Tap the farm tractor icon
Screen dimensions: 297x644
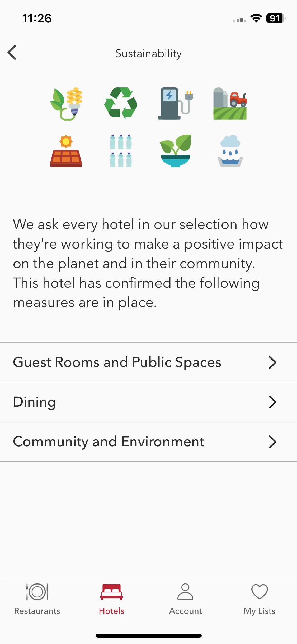(230, 103)
